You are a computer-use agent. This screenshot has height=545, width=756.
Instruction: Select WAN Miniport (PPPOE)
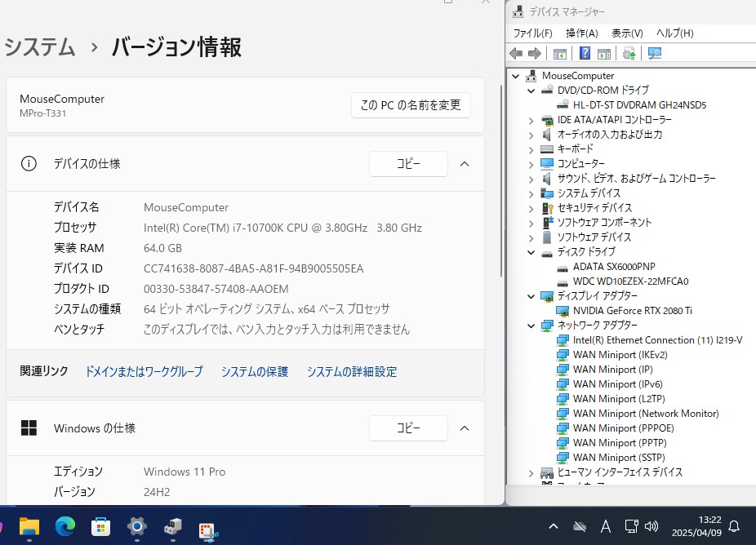coord(623,428)
